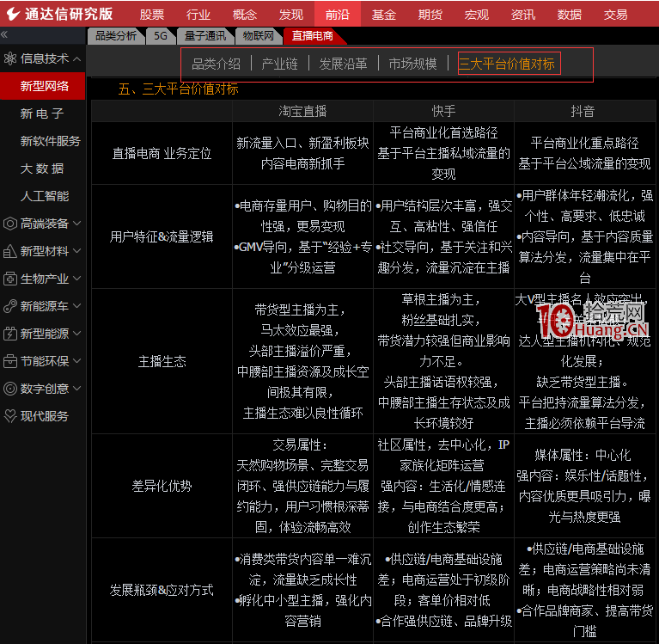
Task: Click the 新型能源 battery icon
Action: click(x=10, y=334)
